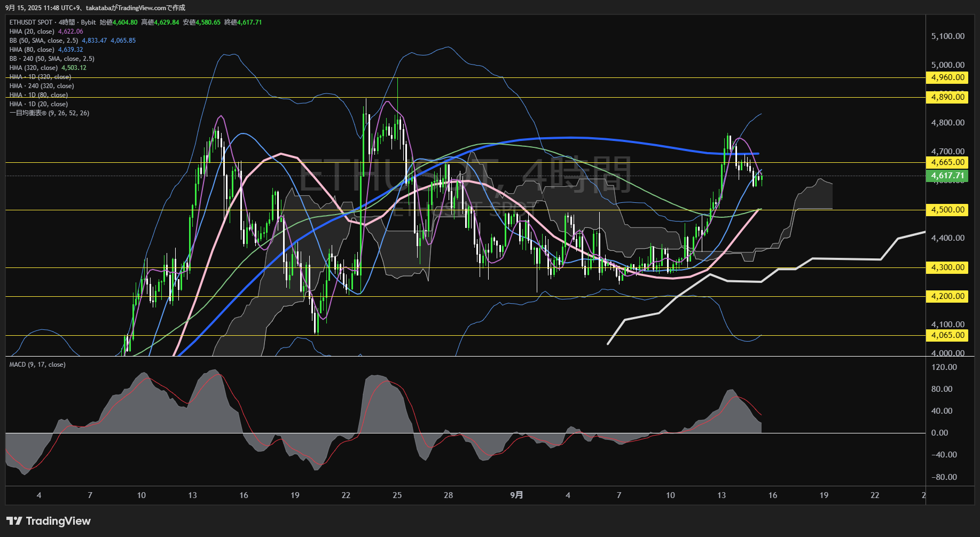The width and height of the screenshot is (980, 537).
Task: Select the MACD (9, 17, close) label
Action: pos(37,365)
